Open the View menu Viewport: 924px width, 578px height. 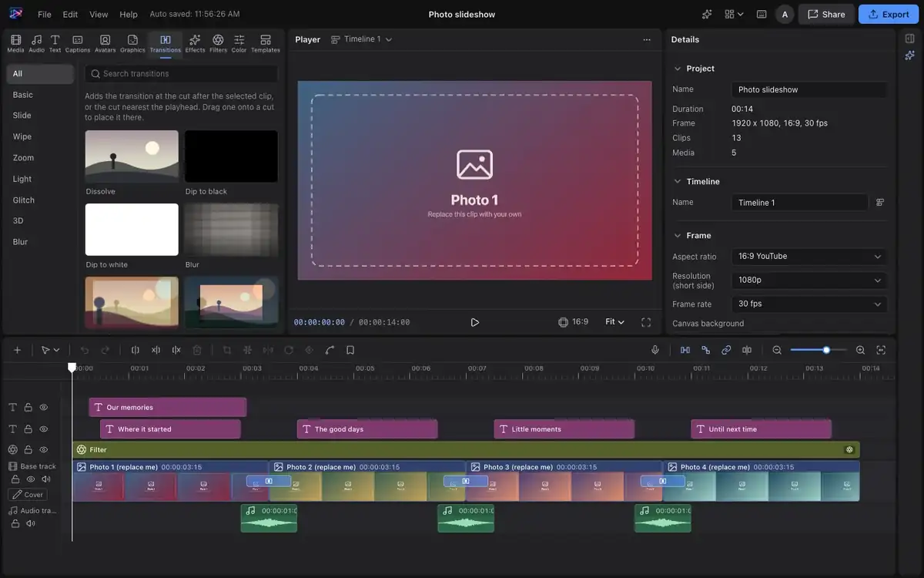[99, 15]
